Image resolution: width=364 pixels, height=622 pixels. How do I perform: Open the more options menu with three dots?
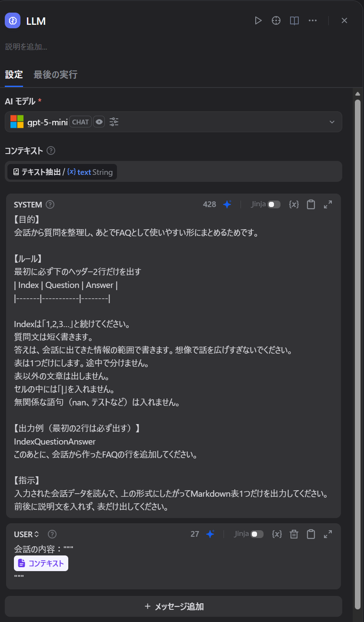click(x=313, y=20)
